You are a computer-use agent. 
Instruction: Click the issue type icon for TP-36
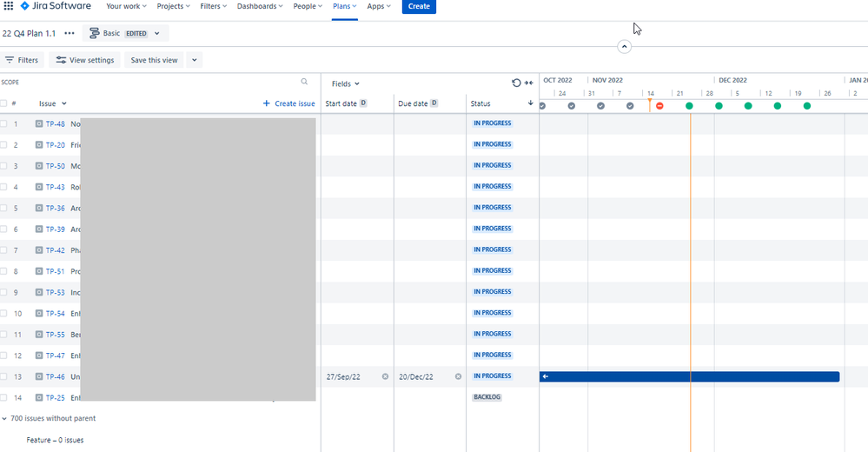[39, 208]
